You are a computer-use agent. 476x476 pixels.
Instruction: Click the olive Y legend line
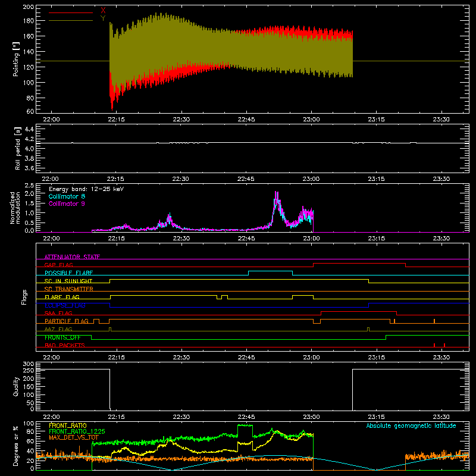click(x=71, y=21)
